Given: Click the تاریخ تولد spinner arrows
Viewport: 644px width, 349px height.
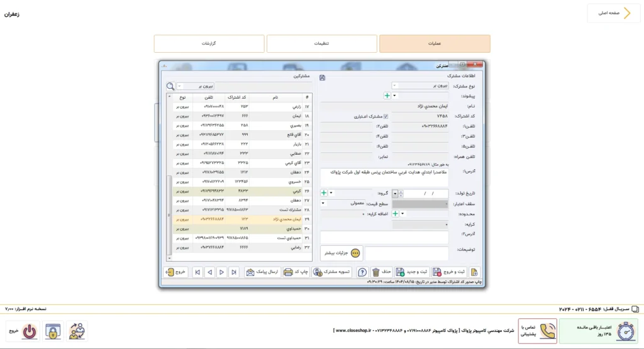Looking at the screenshot, I should (x=401, y=194).
